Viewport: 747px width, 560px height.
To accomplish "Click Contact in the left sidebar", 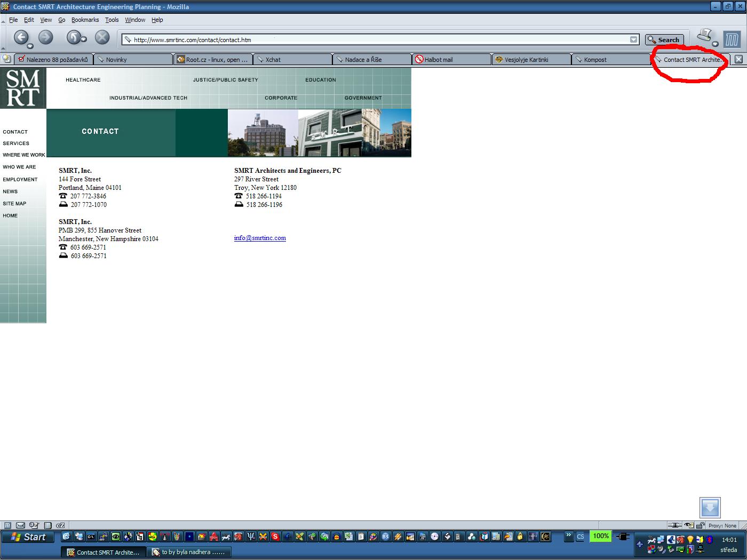I will click(15, 132).
